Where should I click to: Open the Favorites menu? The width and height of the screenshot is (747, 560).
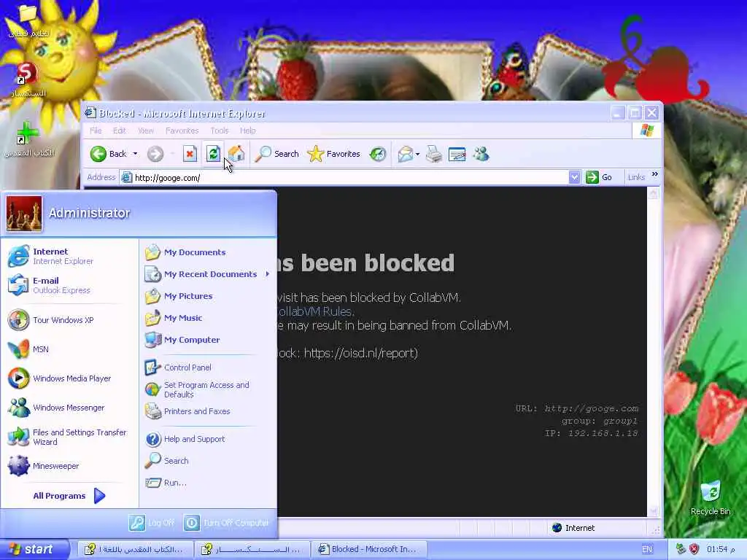click(x=182, y=131)
